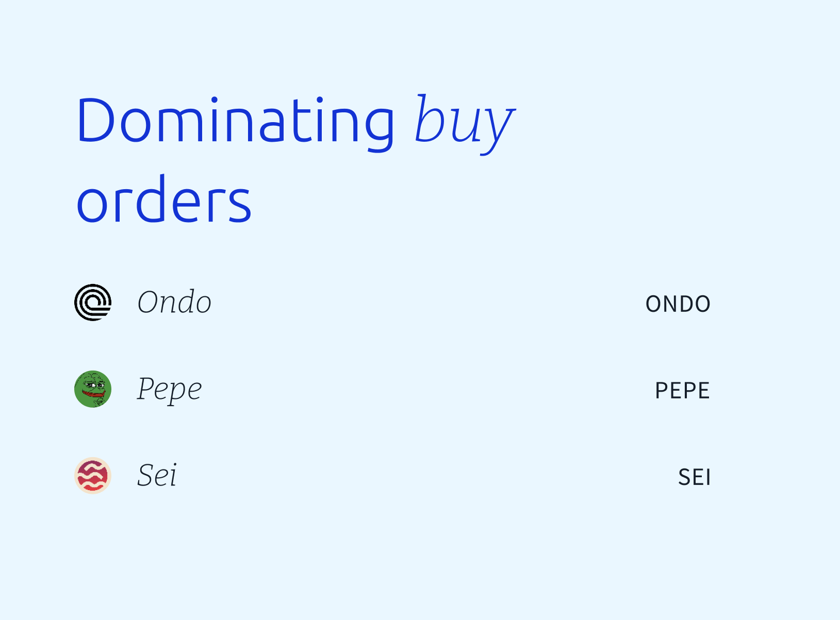
Task: Choose the italic Pepe label text
Action: (x=170, y=389)
